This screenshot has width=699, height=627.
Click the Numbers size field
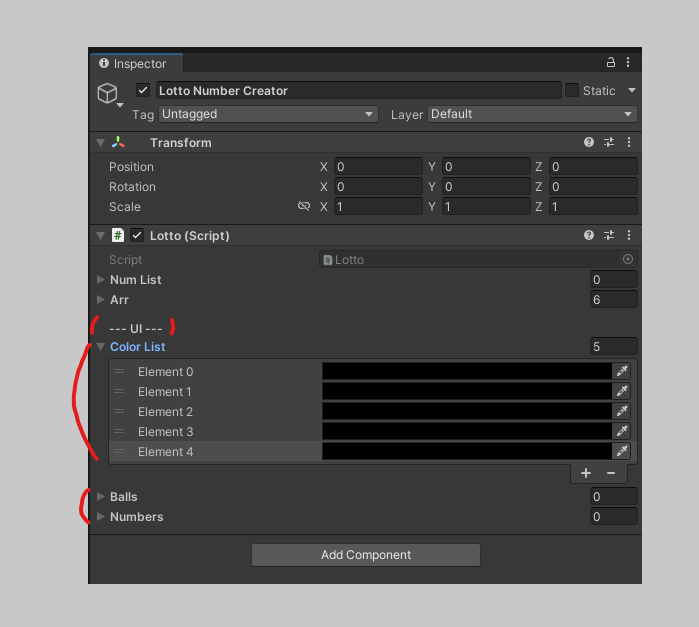pyautogui.click(x=613, y=516)
